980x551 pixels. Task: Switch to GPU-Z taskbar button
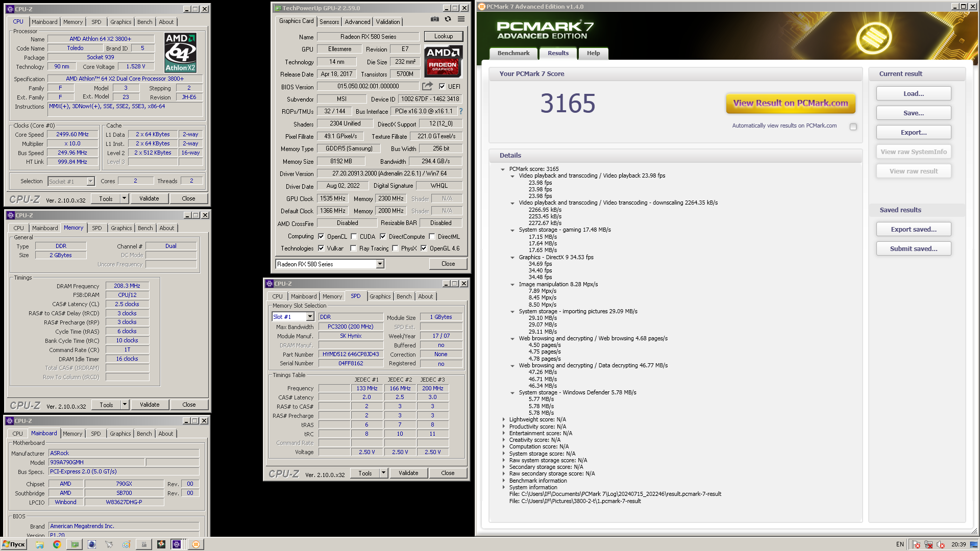click(75, 544)
